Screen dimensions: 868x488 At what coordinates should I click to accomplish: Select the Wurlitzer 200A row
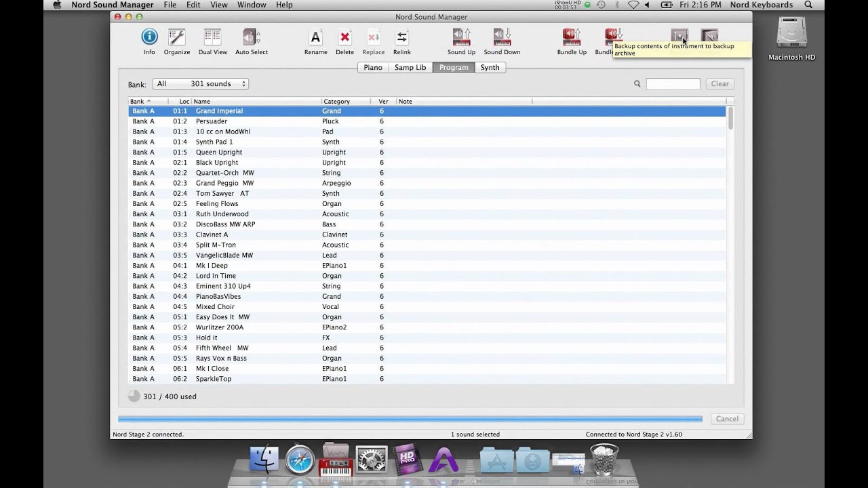(427, 327)
